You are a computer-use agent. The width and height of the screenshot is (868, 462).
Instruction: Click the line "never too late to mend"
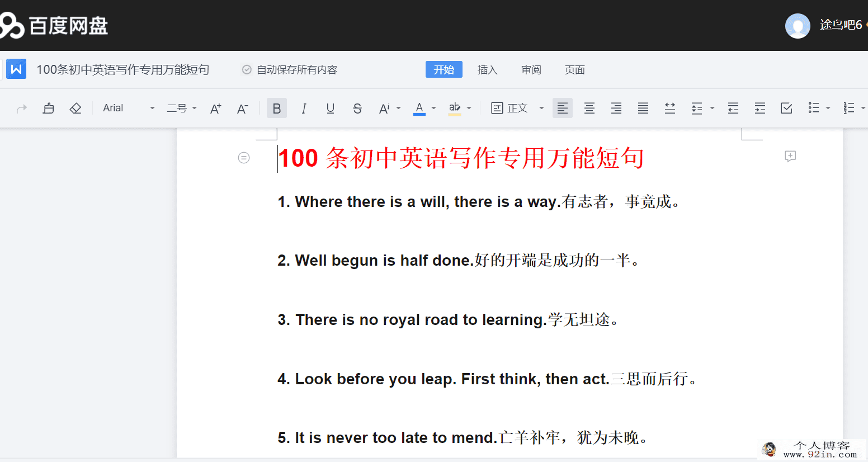[x=463, y=437]
